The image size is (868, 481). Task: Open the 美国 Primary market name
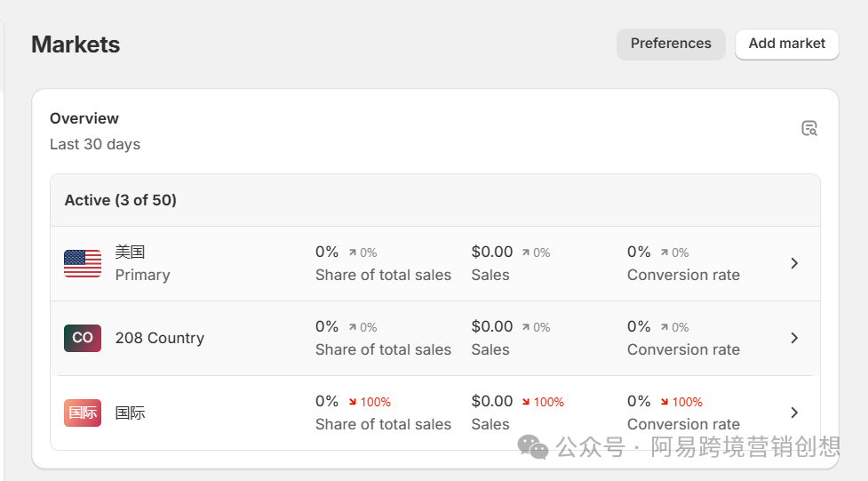pyautogui.click(x=130, y=253)
